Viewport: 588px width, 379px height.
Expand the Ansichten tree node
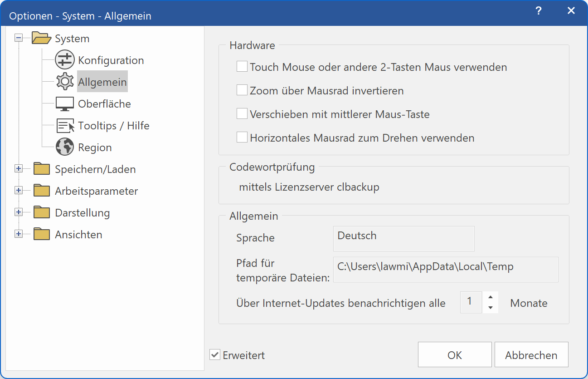click(x=19, y=234)
